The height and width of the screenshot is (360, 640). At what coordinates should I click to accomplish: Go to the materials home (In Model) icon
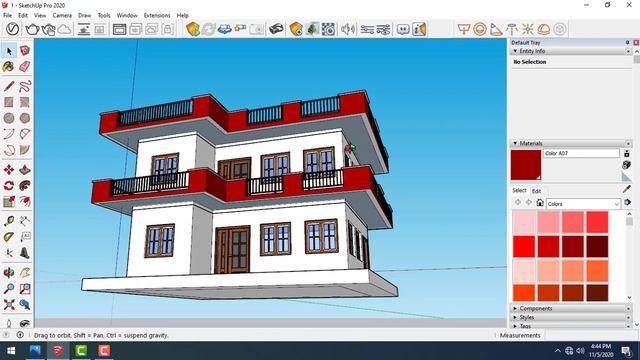(x=540, y=203)
